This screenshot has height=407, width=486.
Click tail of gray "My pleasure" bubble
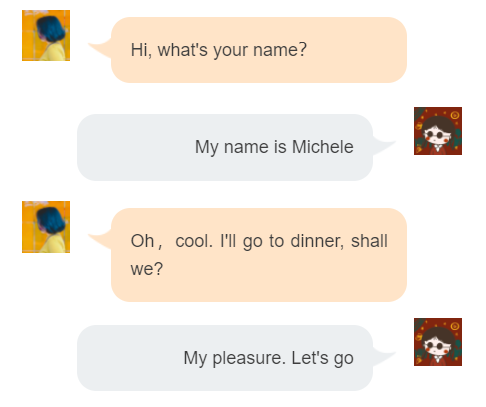click(x=383, y=356)
